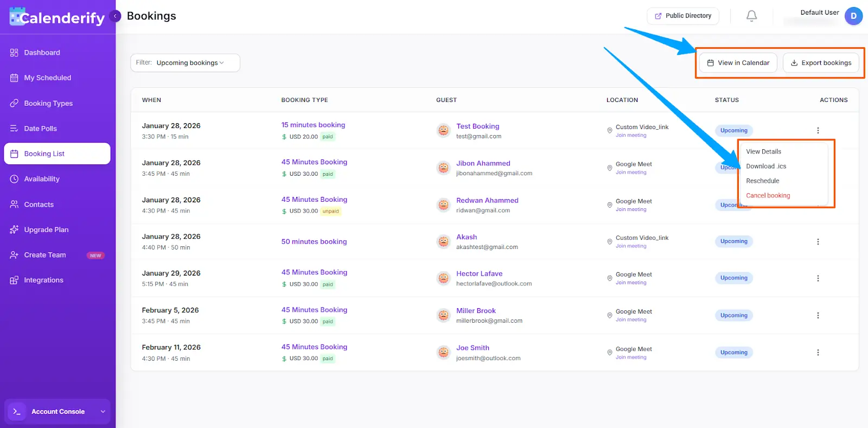
Task: Click Redwan Ahammed guest name
Action: click(x=487, y=200)
